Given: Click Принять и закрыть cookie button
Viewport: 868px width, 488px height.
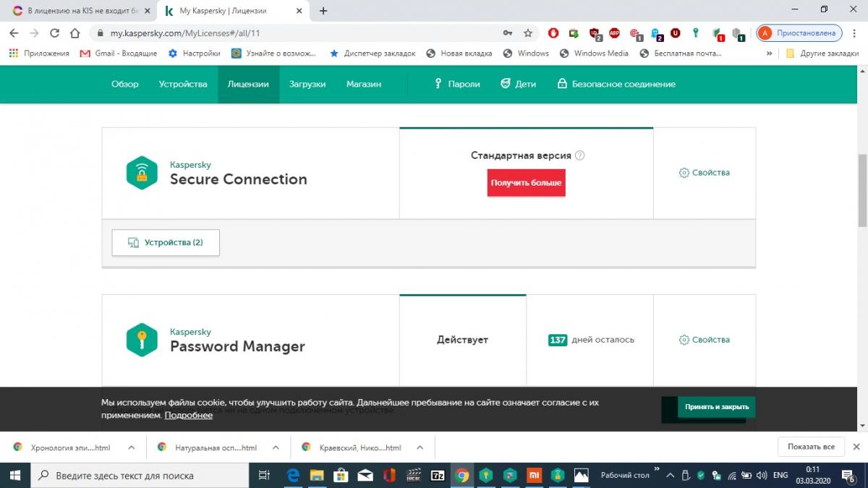Looking at the screenshot, I should (717, 407).
